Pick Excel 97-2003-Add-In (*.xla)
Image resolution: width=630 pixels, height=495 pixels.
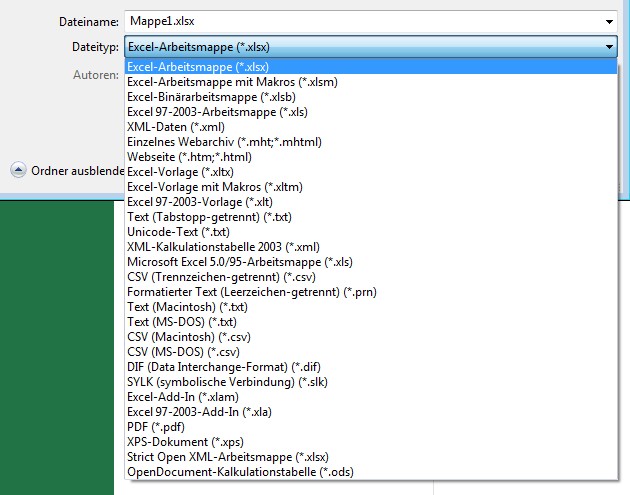point(371,412)
